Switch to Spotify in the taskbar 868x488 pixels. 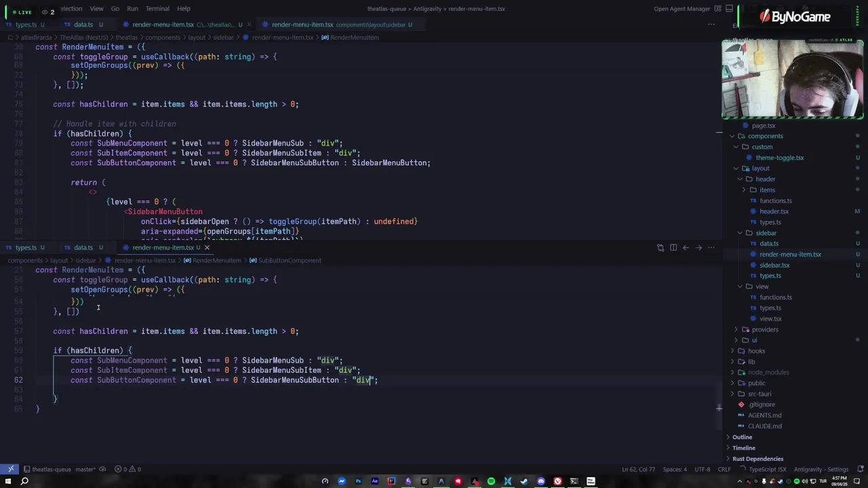coord(491,481)
